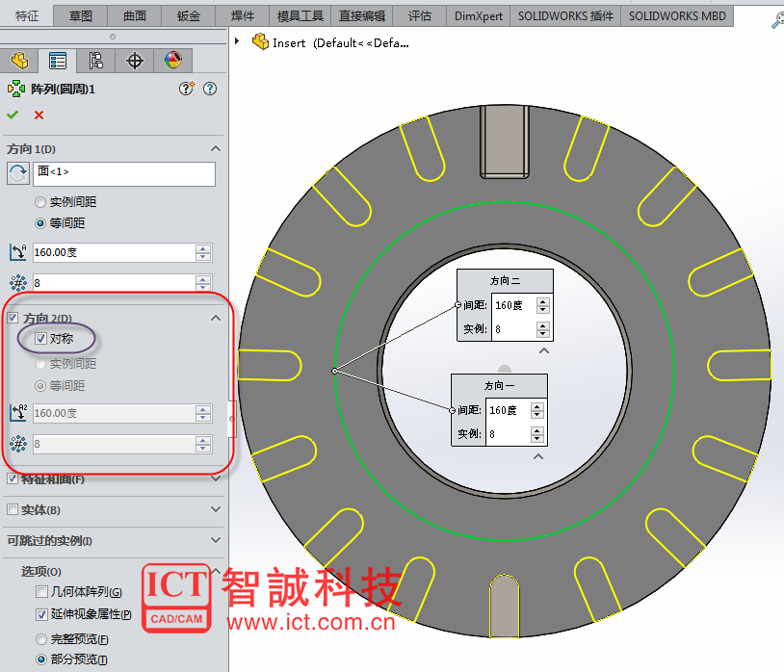
Task: Select Direction 1 等间距 radio button
Action: tap(40, 223)
